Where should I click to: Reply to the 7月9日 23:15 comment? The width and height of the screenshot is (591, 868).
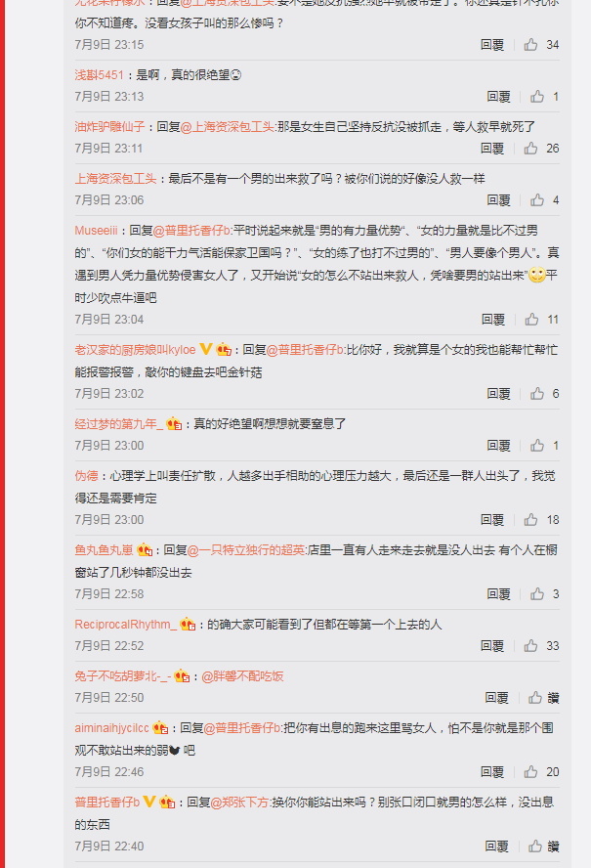point(492,45)
